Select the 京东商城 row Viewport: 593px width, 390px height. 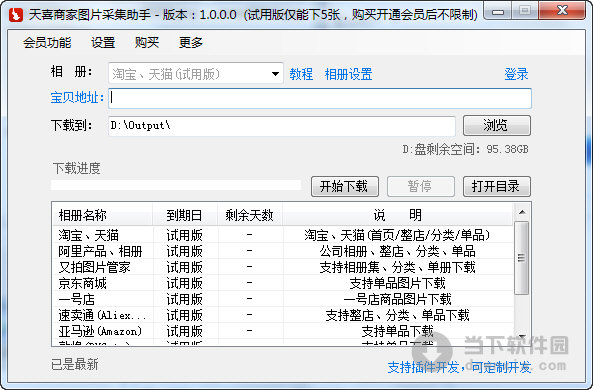(x=283, y=283)
